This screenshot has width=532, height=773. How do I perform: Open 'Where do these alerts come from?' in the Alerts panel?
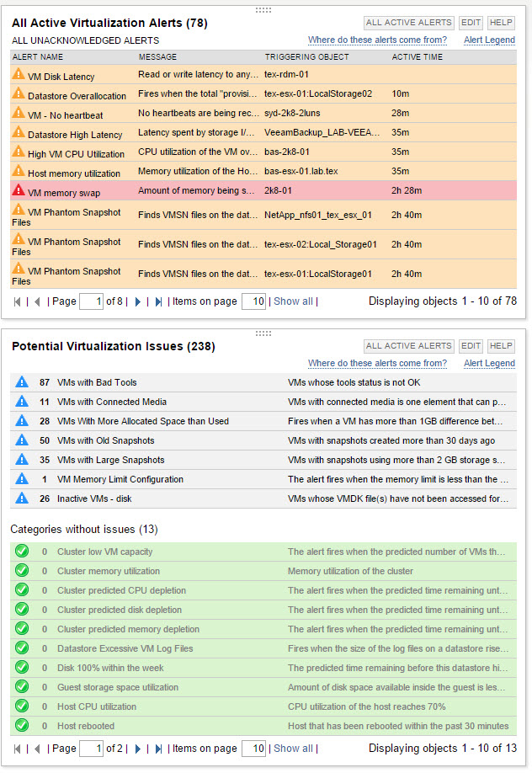tap(377, 40)
